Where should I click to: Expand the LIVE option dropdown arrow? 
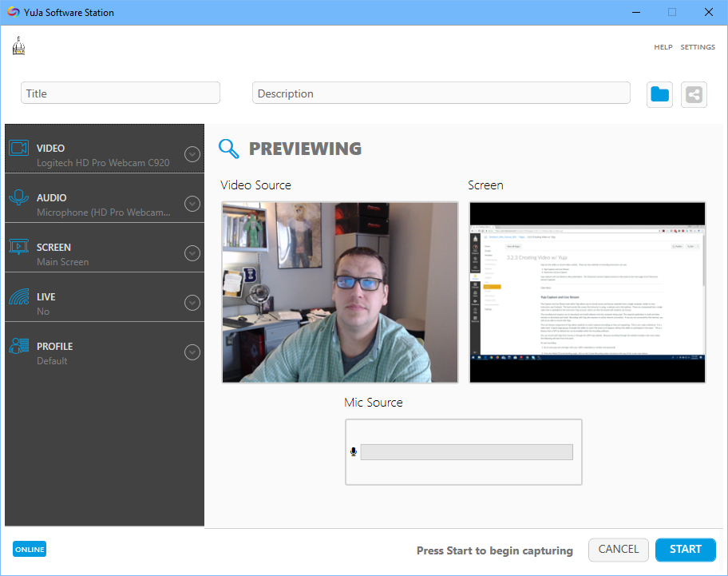pyautogui.click(x=192, y=303)
